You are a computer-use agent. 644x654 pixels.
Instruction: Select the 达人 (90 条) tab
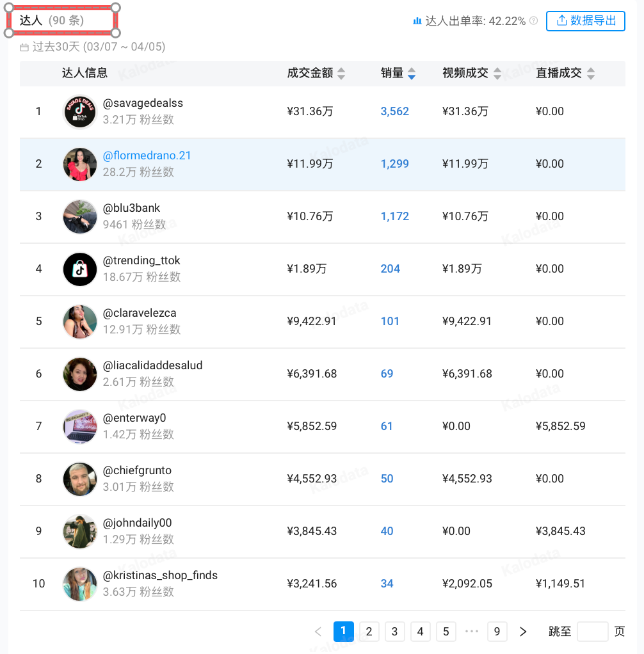point(61,20)
